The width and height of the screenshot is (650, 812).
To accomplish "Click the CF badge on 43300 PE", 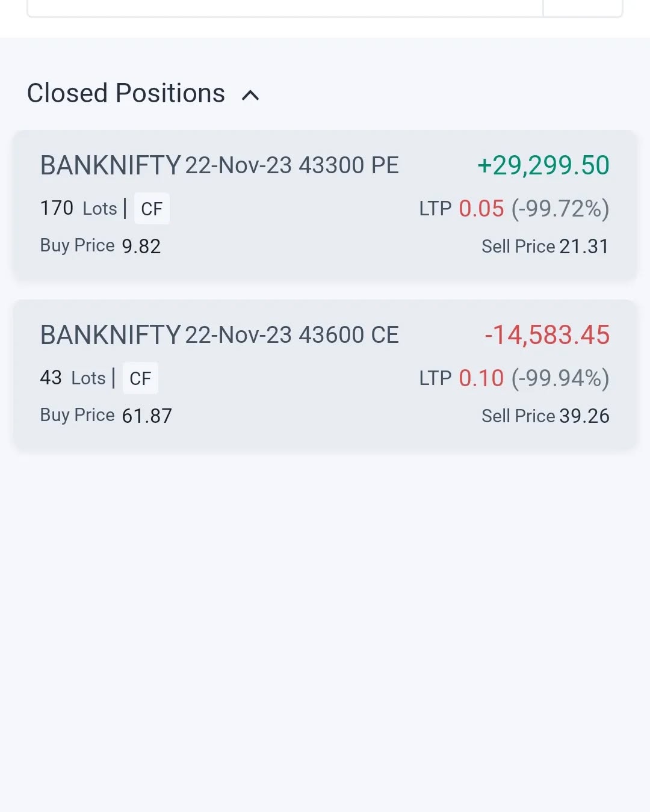I will 152,209.
